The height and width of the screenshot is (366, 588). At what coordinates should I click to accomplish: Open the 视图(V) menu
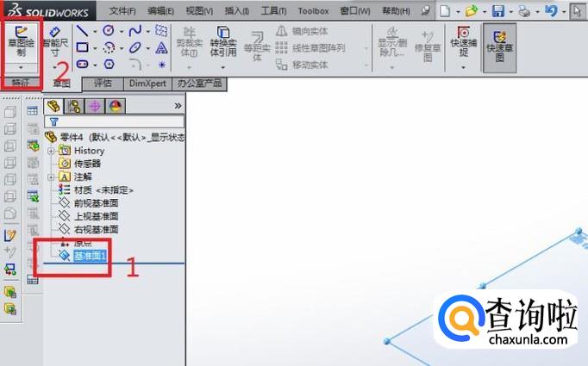(x=199, y=11)
